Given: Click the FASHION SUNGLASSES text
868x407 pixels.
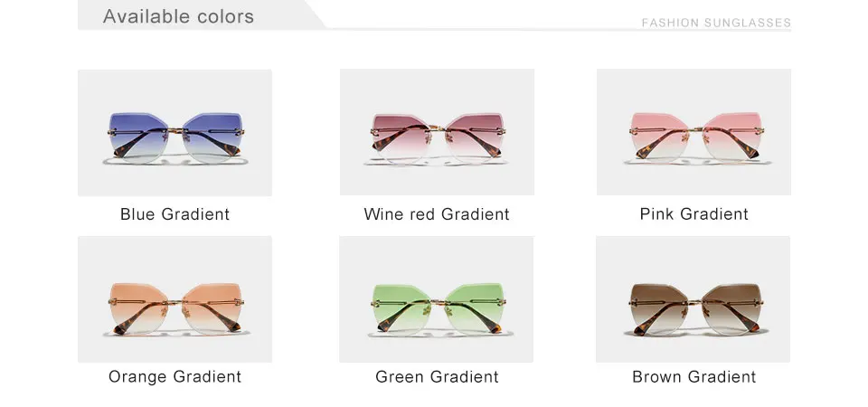Looking at the screenshot, I should pyautogui.click(x=716, y=23).
